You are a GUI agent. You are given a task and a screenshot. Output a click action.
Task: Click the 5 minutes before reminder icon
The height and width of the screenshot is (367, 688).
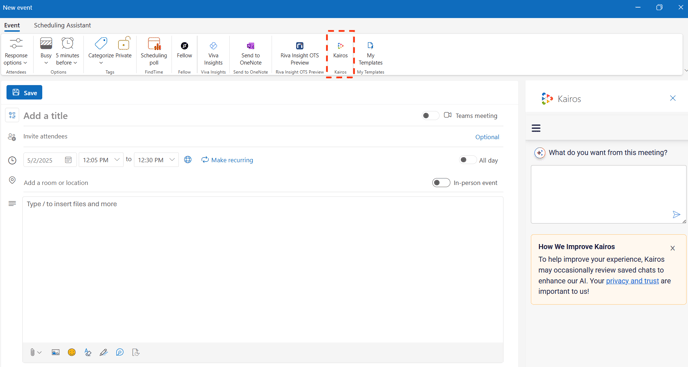pyautogui.click(x=68, y=43)
